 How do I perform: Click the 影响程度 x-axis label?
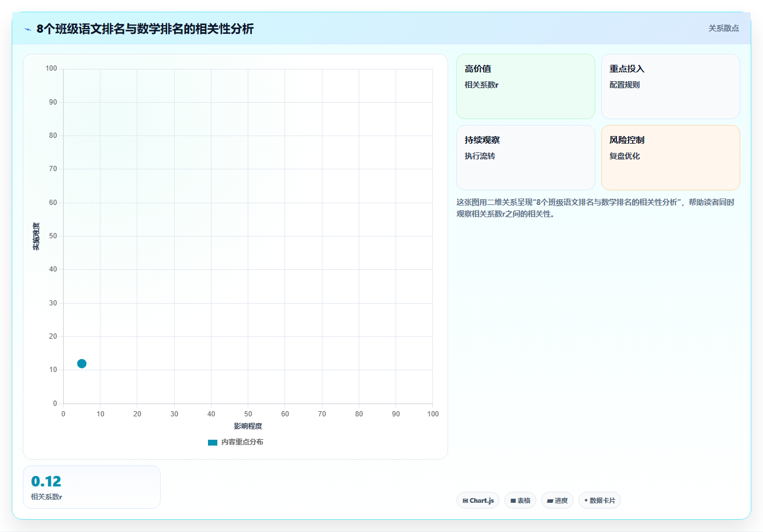248,426
